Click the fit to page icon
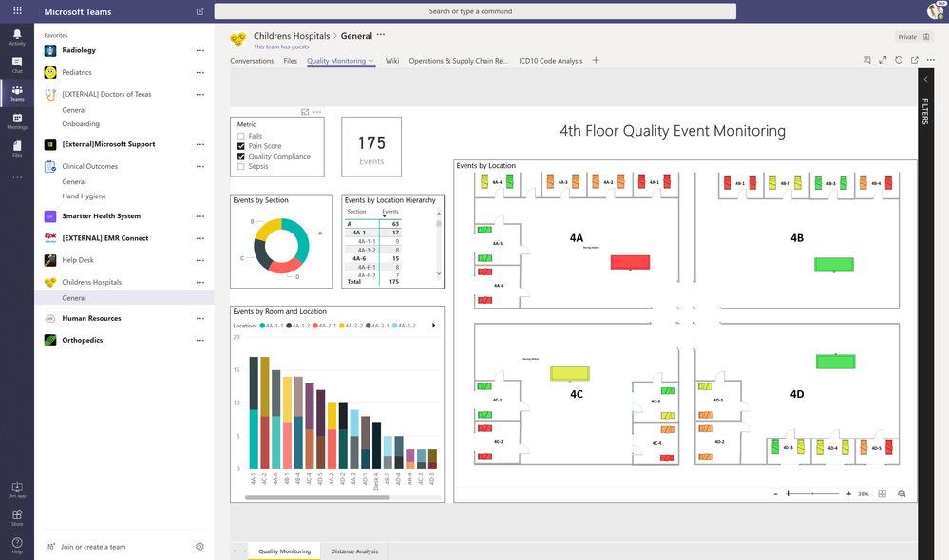949x560 pixels. 882,495
